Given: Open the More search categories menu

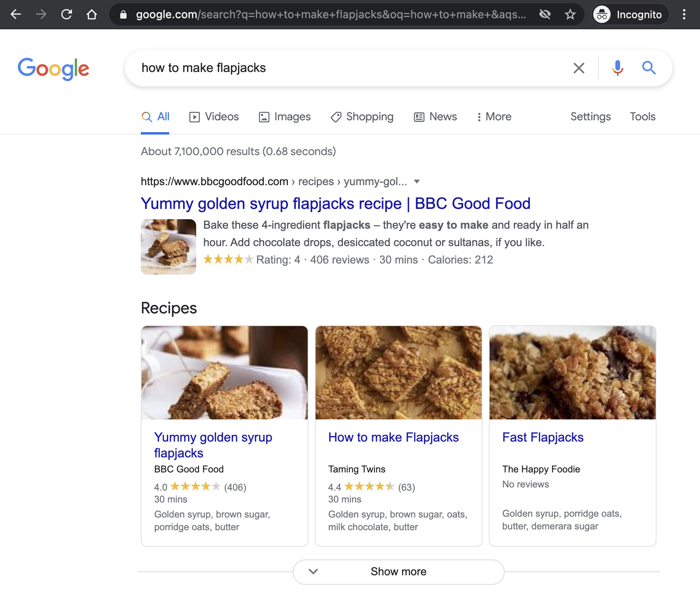Looking at the screenshot, I should (494, 117).
